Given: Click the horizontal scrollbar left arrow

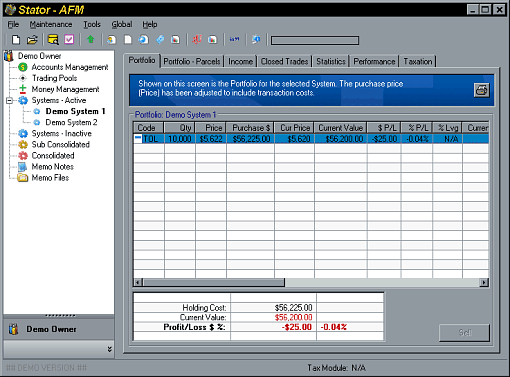Looking at the screenshot, I should click(x=138, y=283).
